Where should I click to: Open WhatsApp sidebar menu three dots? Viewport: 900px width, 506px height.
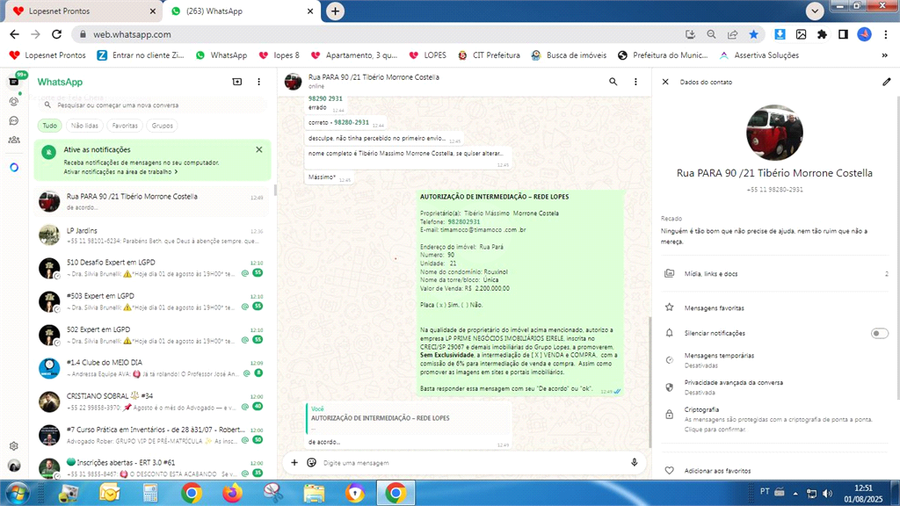(259, 82)
